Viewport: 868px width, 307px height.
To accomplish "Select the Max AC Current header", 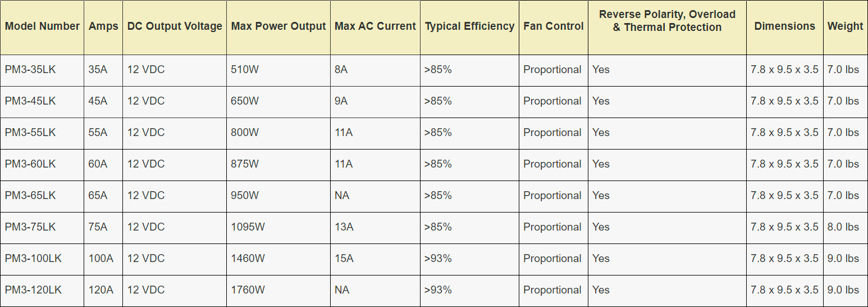I will 375,26.
